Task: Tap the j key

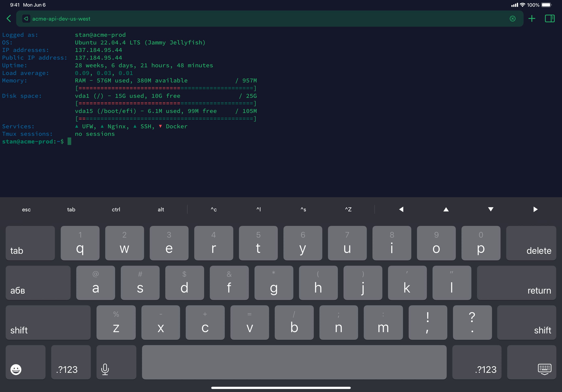Action: click(363, 283)
